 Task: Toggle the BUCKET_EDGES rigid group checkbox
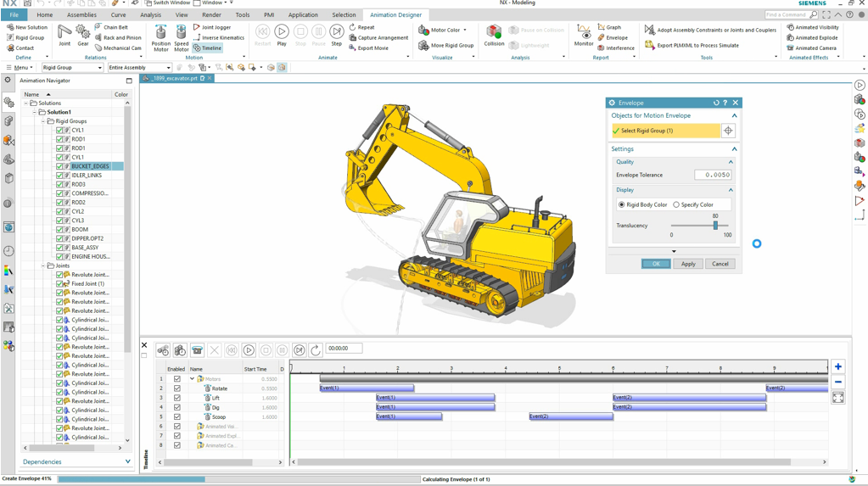[59, 166]
